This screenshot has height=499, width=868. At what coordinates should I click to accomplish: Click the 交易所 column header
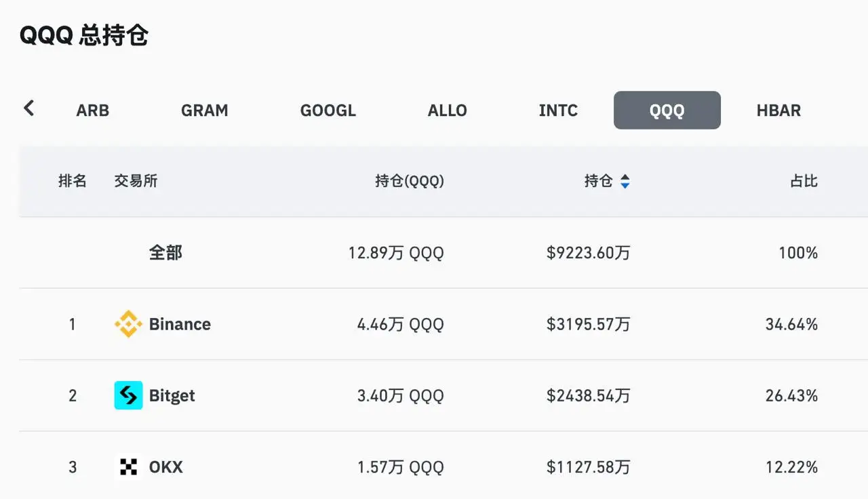[136, 181]
